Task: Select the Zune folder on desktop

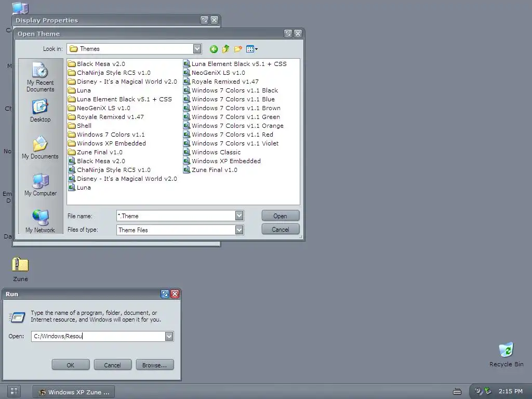Action: 20,270
